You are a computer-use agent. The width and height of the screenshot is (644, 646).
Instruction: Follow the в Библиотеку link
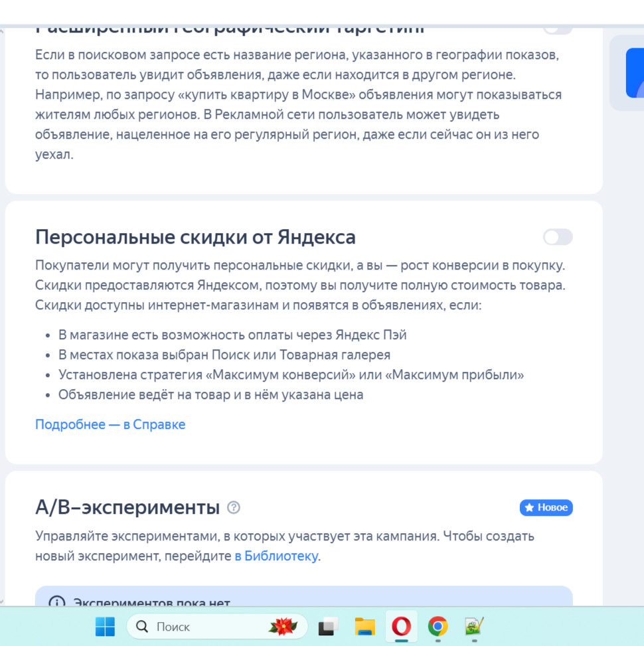pos(276,556)
